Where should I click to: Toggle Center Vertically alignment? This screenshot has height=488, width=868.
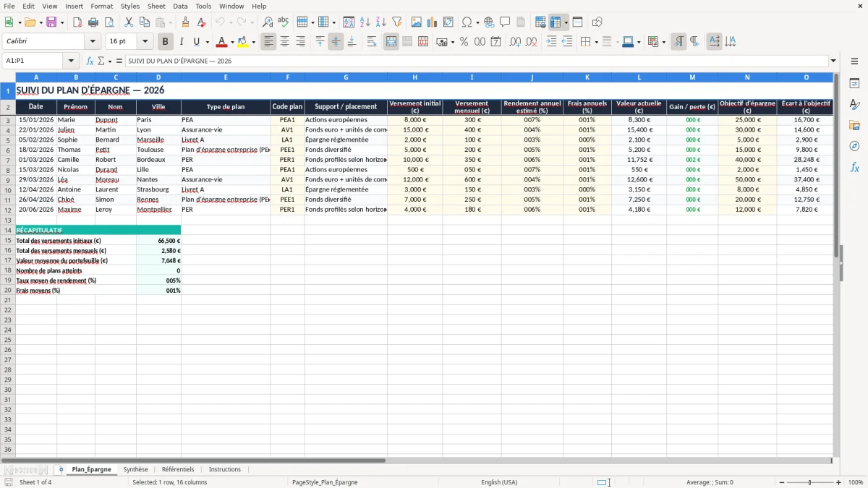click(x=336, y=42)
